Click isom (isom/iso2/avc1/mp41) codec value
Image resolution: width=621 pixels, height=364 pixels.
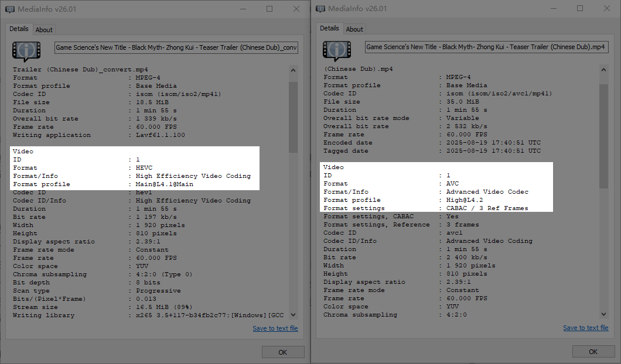click(499, 94)
